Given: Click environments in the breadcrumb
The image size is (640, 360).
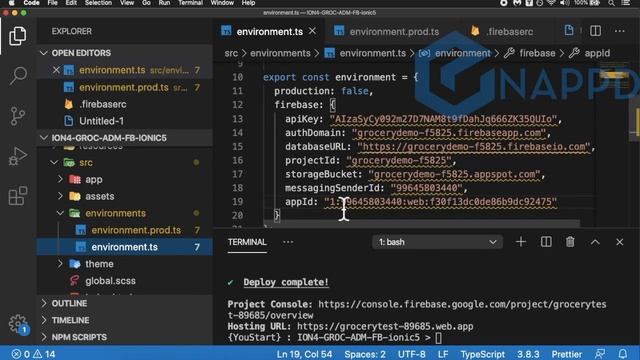Looking at the screenshot, I should (280, 53).
